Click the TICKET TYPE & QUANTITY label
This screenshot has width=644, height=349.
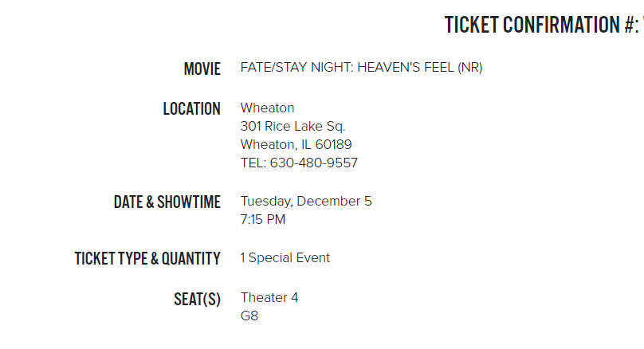[x=147, y=259]
